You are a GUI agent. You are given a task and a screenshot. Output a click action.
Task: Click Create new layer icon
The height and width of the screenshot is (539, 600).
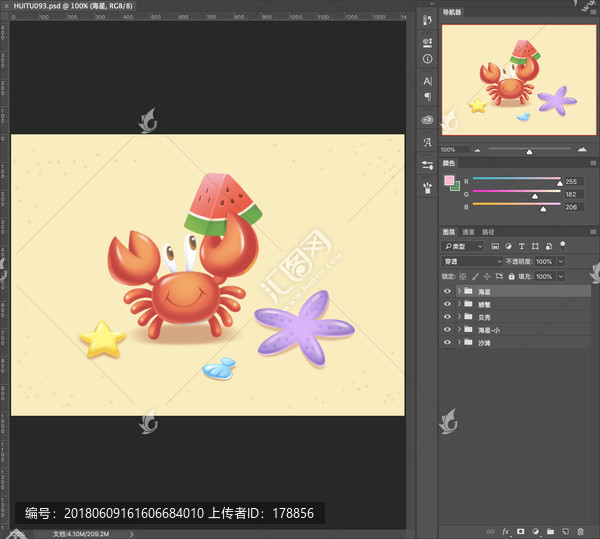pyautogui.click(x=566, y=531)
